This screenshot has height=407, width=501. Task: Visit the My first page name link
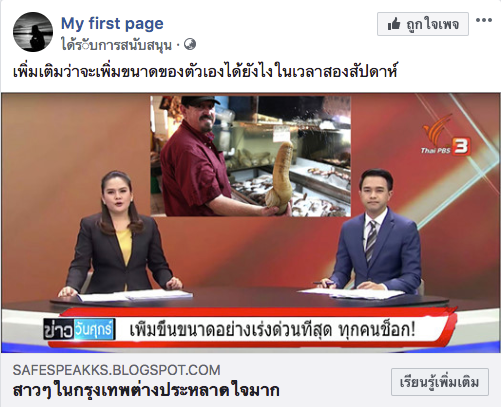point(112,23)
